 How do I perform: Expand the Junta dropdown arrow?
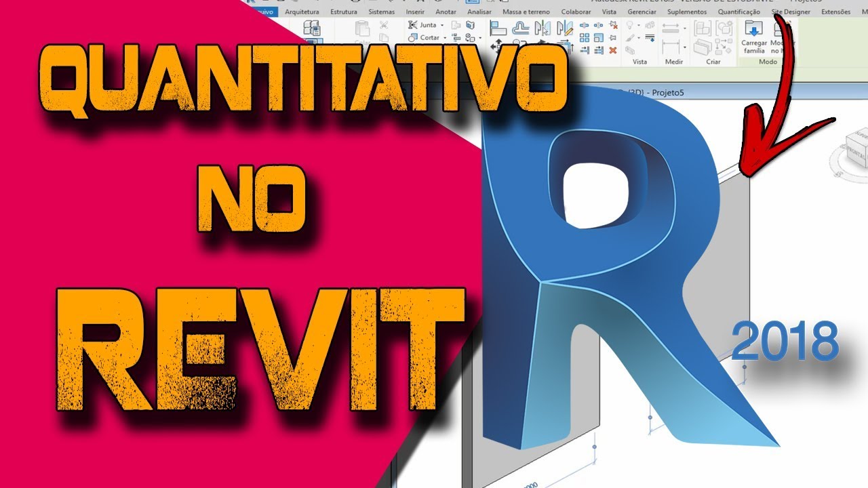[442, 25]
